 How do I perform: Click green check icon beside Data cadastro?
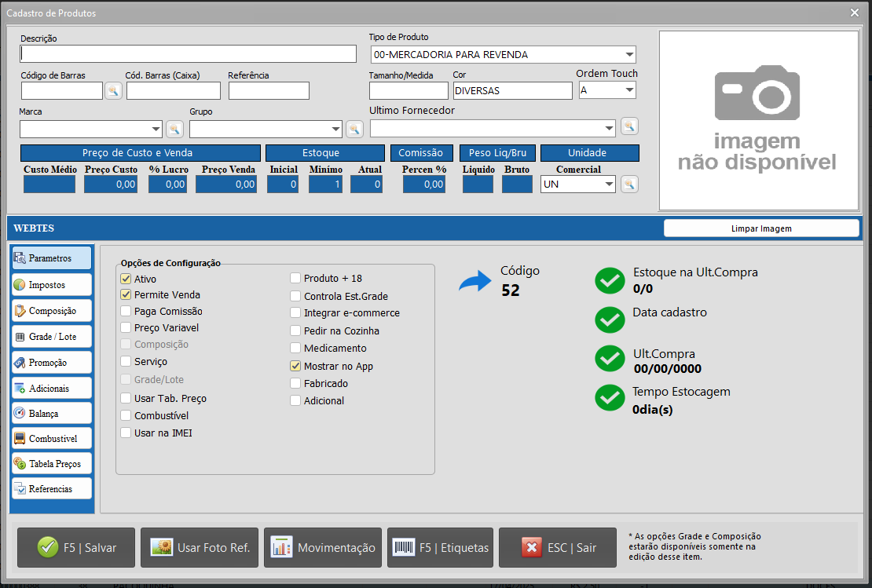point(610,319)
